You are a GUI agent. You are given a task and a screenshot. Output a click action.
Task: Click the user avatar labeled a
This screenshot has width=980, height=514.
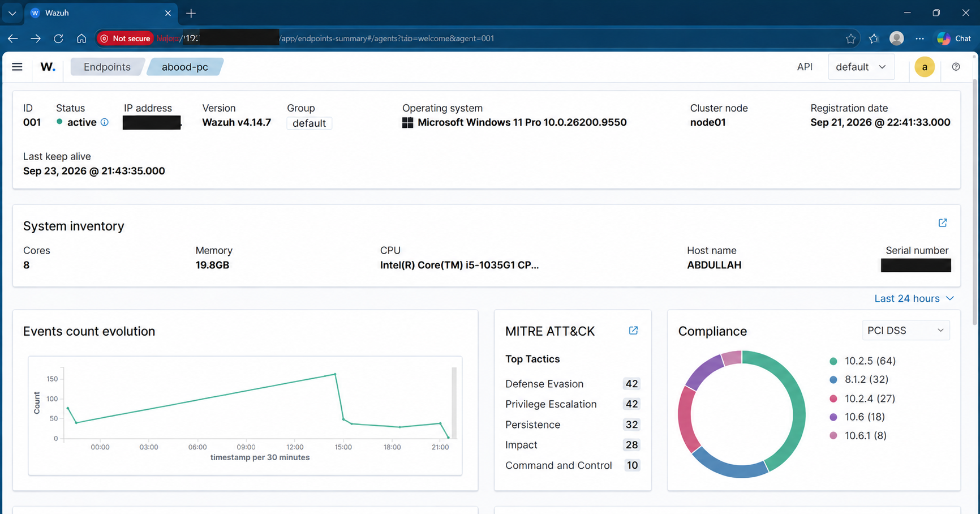coord(925,67)
